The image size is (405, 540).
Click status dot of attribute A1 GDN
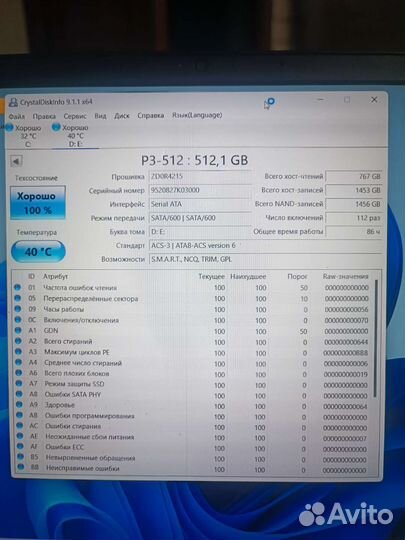coord(18,330)
